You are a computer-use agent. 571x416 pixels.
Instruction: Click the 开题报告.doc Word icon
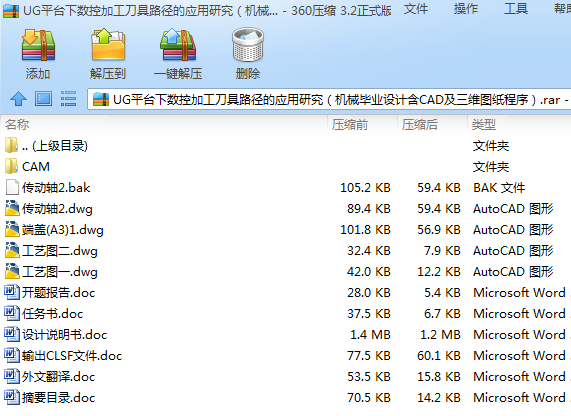point(12,292)
